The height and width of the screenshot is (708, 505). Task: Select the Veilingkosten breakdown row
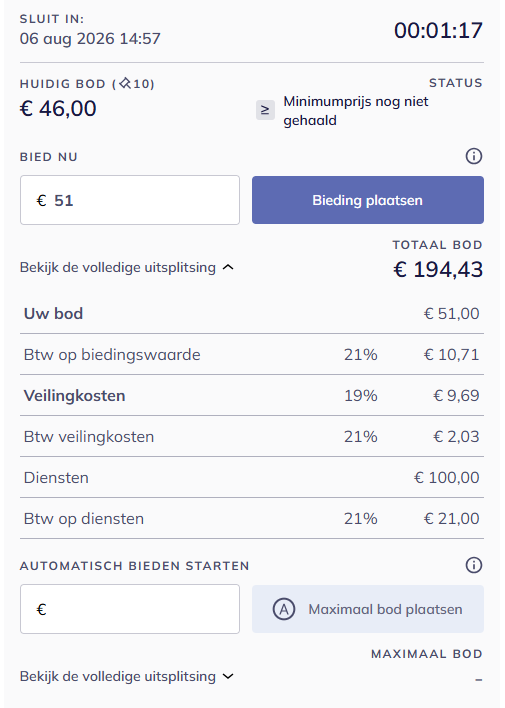(x=252, y=396)
